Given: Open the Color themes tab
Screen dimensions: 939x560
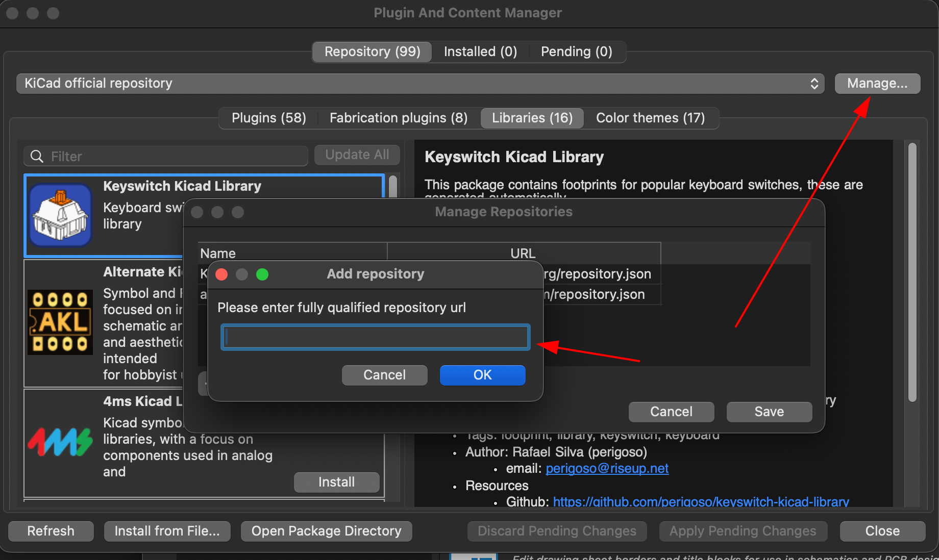Looking at the screenshot, I should (652, 118).
